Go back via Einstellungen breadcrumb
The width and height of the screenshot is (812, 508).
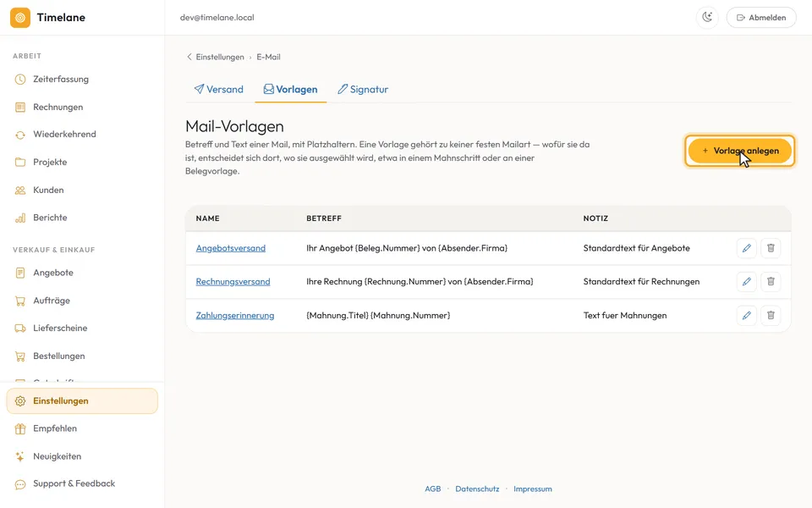click(215, 57)
